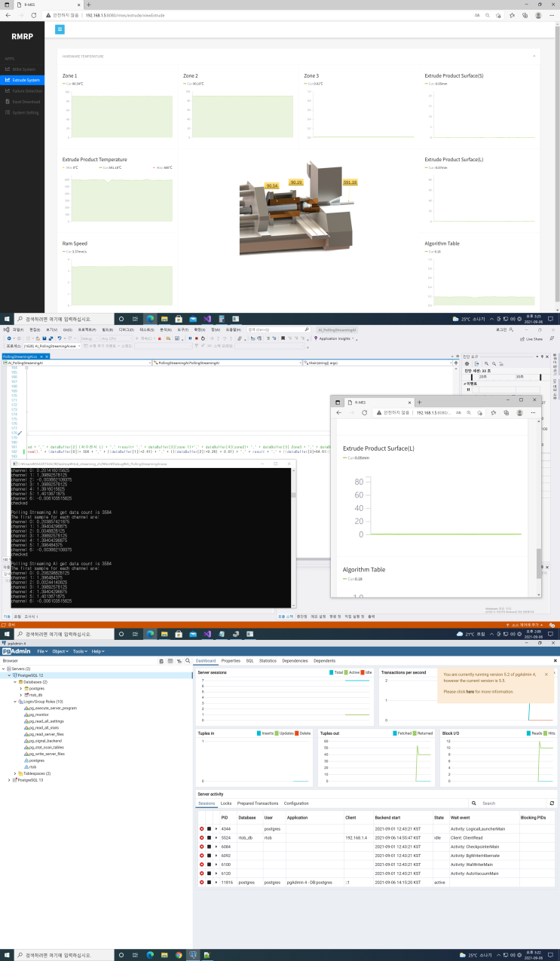The image size is (560, 961).
Task: Expand the Tablespaces (2) tree node
Action: tap(16, 773)
